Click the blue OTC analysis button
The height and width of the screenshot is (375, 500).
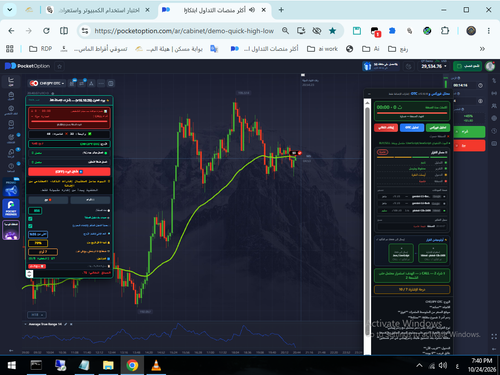click(x=412, y=128)
